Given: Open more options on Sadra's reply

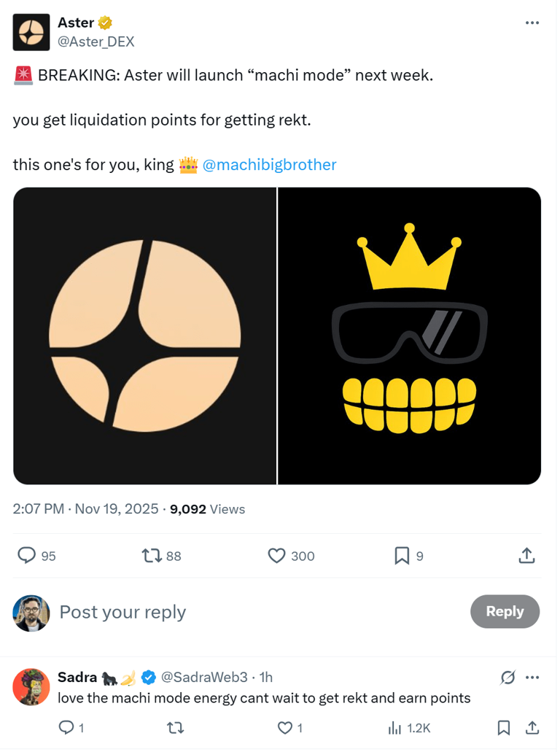Looking at the screenshot, I should point(532,678).
